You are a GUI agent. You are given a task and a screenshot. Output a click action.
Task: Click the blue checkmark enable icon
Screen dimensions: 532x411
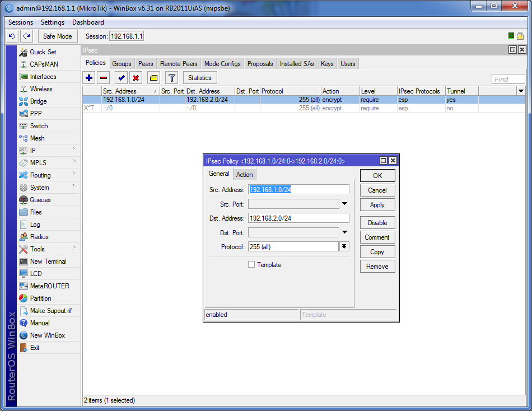tap(121, 78)
